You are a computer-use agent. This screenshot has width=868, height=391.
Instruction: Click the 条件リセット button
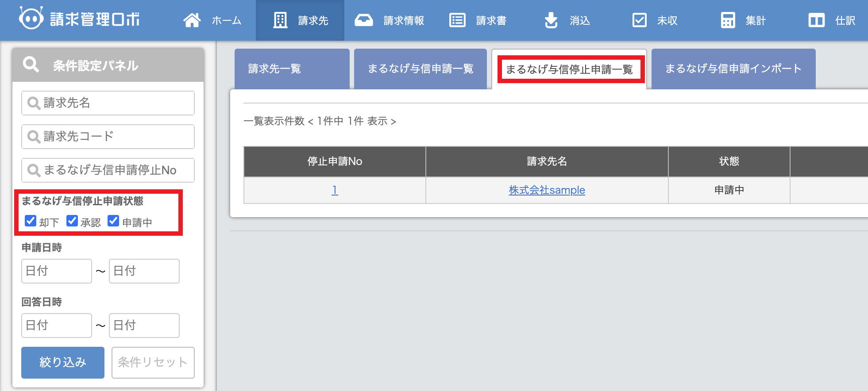(x=153, y=363)
